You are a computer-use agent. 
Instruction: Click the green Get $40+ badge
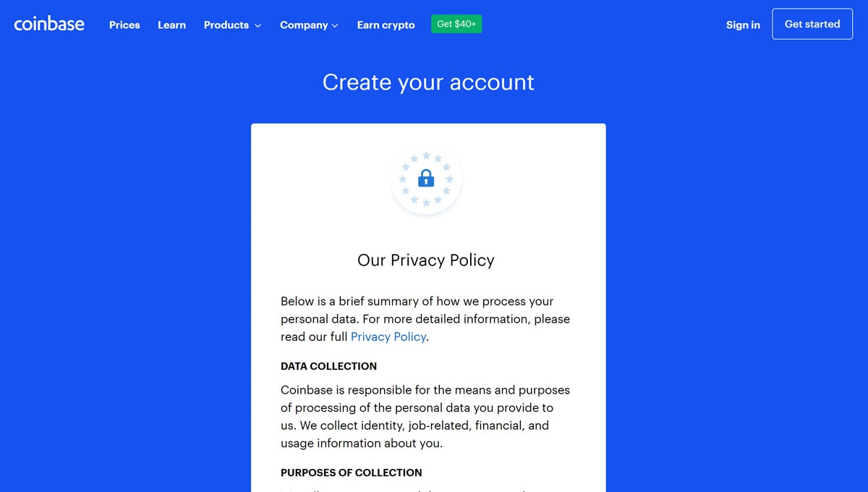(456, 24)
